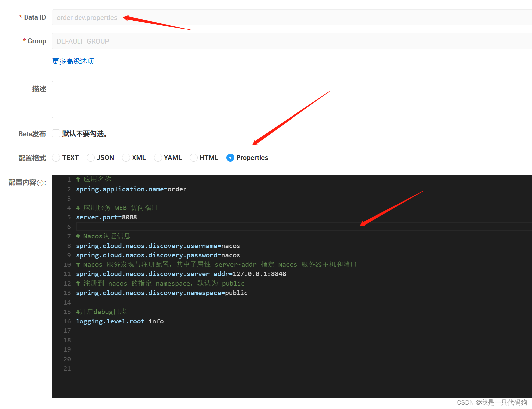This screenshot has height=409, width=532.
Task: Place cursor on server.port=8088 line
Action: 106,217
